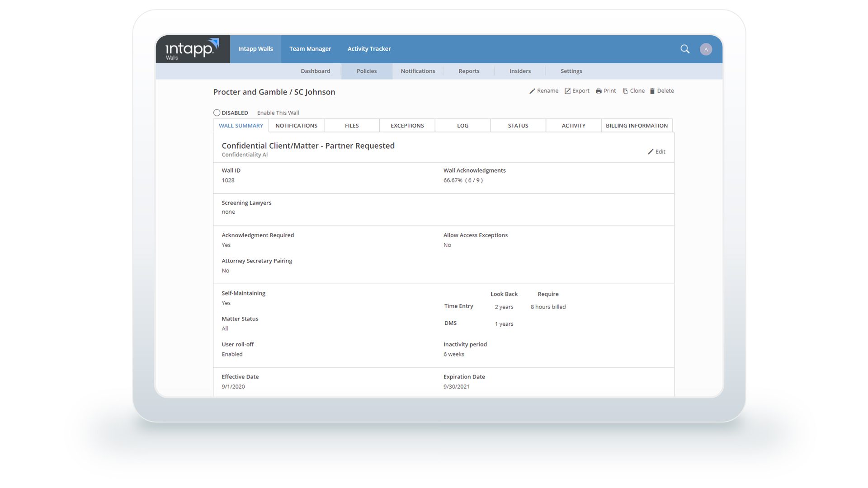
Task: Switch to the NOTIFICATIONS wall tab
Action: click(297, 126)
